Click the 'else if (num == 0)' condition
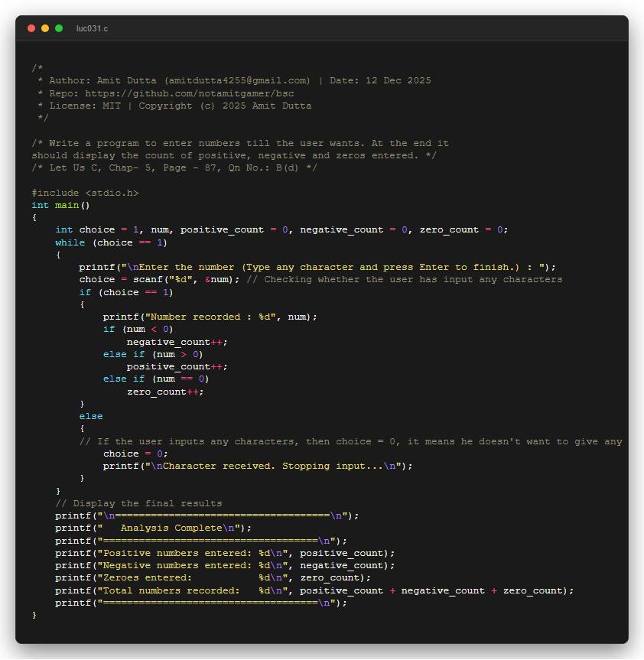Viewport: 644px width, 660px height. point(156,379)
